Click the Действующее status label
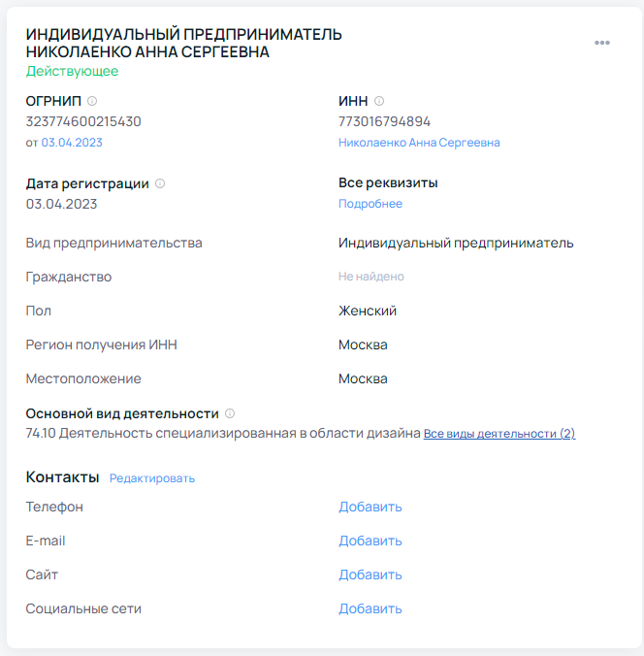Viewport: 644px width, 656px height. coord(72,71)
